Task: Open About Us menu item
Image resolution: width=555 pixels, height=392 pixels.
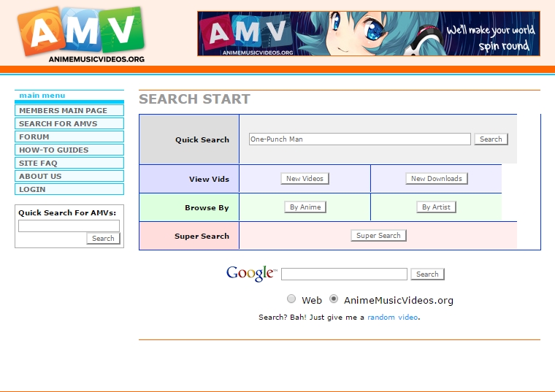Action: click(69, 176)
